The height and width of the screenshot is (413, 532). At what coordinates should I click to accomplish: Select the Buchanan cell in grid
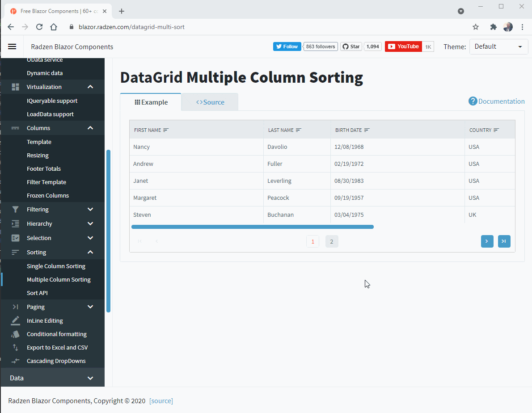tap(297, 215)
